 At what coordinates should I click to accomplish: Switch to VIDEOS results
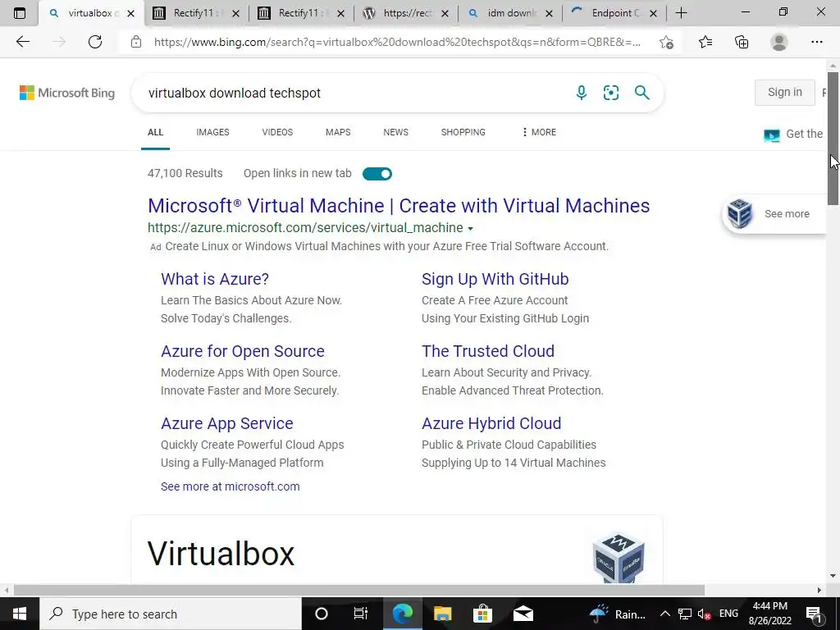click(277, 132)
